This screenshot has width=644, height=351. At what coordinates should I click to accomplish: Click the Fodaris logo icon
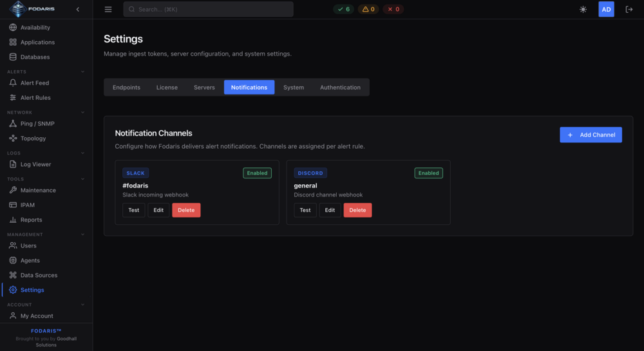coord(17,9)
